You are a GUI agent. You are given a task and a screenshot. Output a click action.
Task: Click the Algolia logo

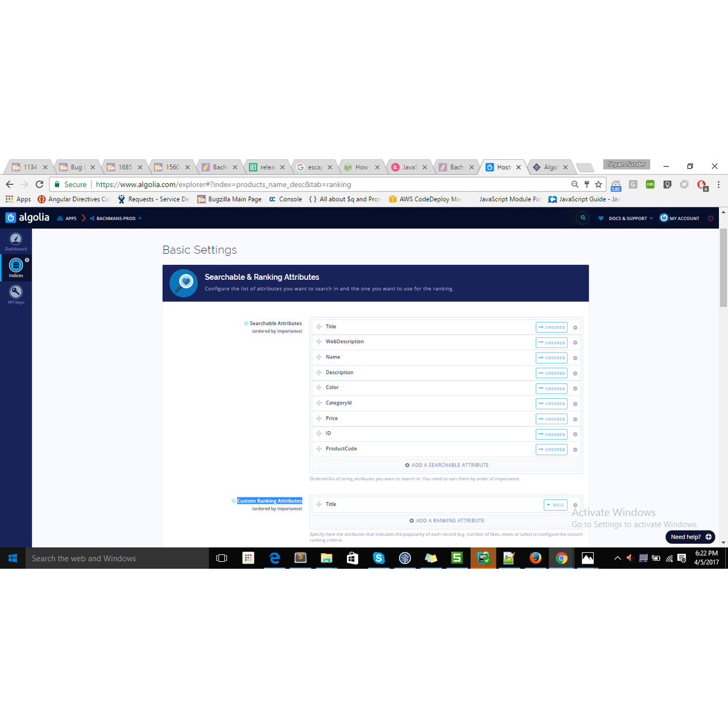[x=27, y=217]
